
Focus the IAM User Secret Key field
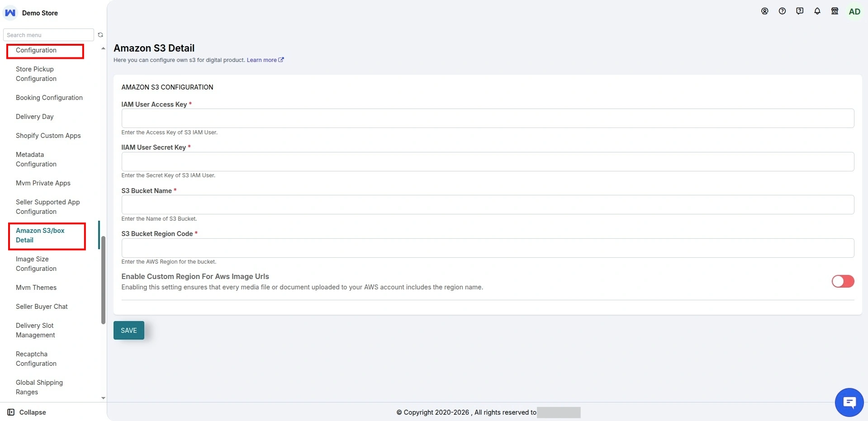click(488, 161)
